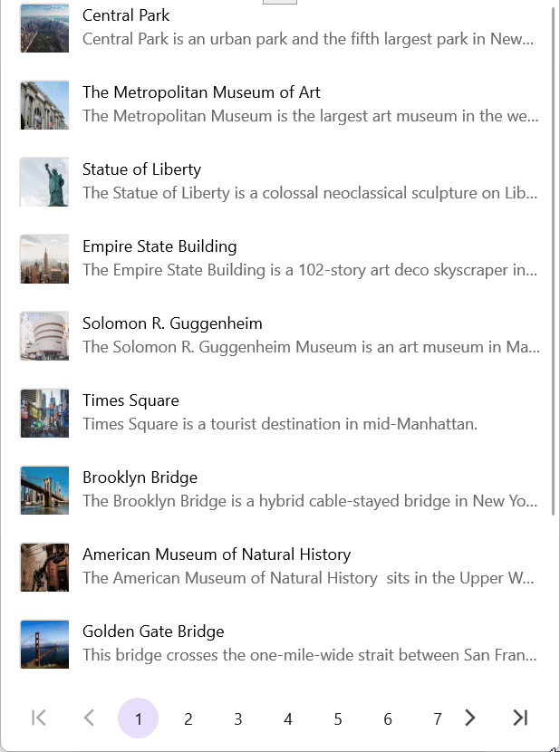Screen dimensions: 560x752
Task: Click the Statue of Liberty thumbnail
Action: pyautogui.click(x=44, y=182)
